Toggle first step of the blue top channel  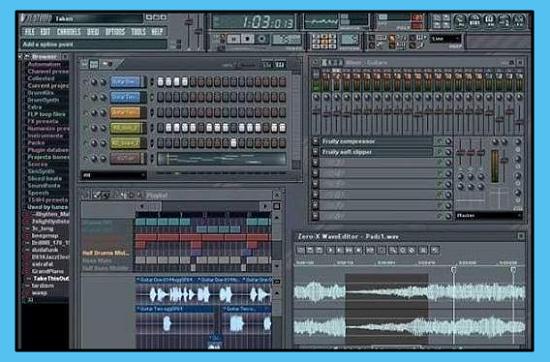point(161,82)
